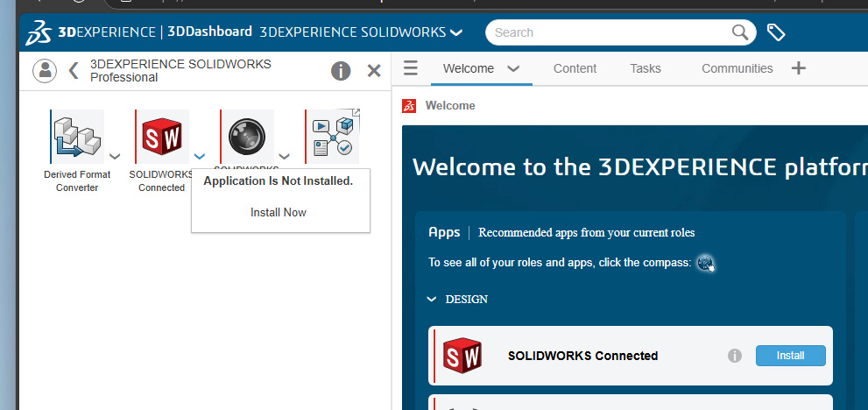Click Install Now in the popup
The height and width of the screenshot is (410, 868).
279,212
